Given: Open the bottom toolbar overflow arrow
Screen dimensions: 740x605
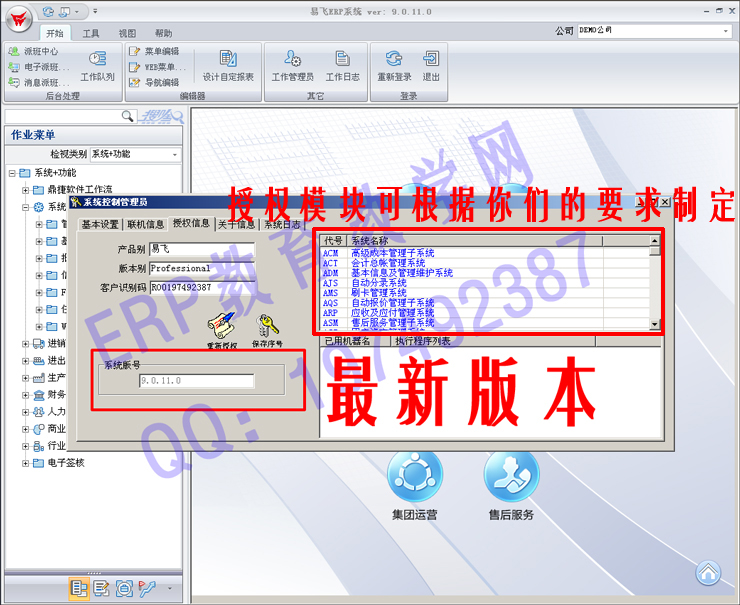Looking at the screenshot, I should [x=170, y=588].
